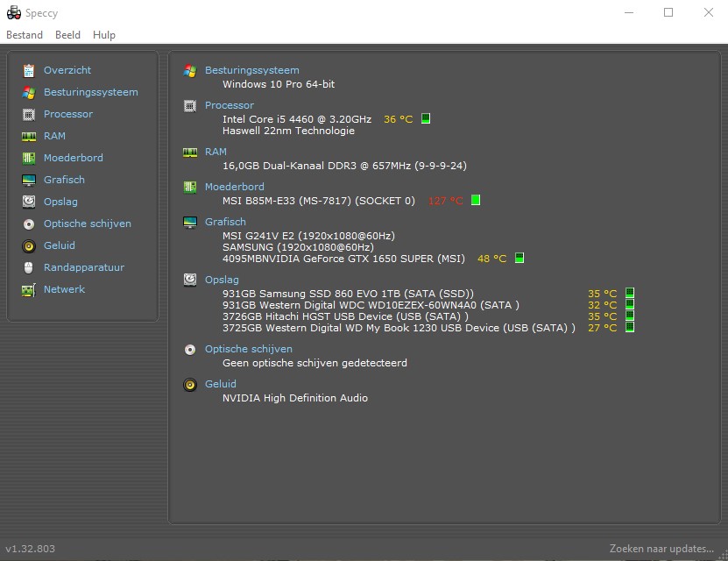Open the Hulp menu

tap(104, 35)
